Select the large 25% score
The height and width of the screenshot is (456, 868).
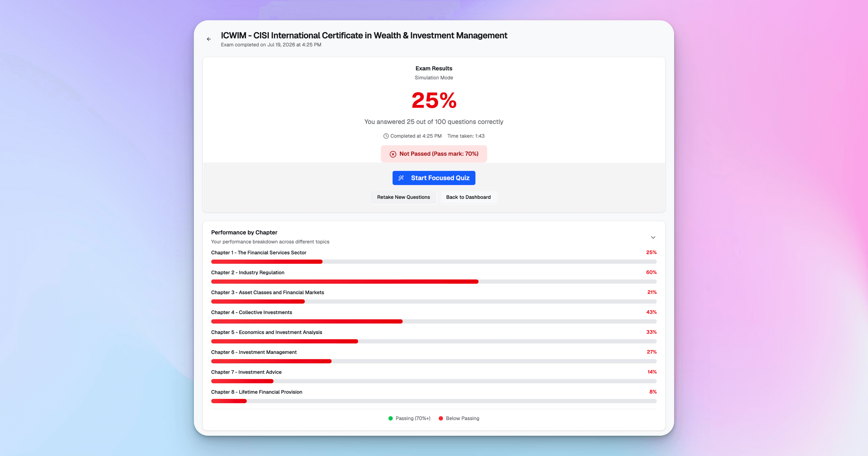click(434, 100)
